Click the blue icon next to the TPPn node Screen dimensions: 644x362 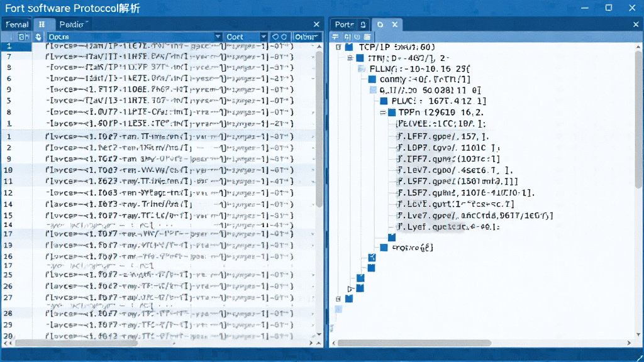pos(392,112)
